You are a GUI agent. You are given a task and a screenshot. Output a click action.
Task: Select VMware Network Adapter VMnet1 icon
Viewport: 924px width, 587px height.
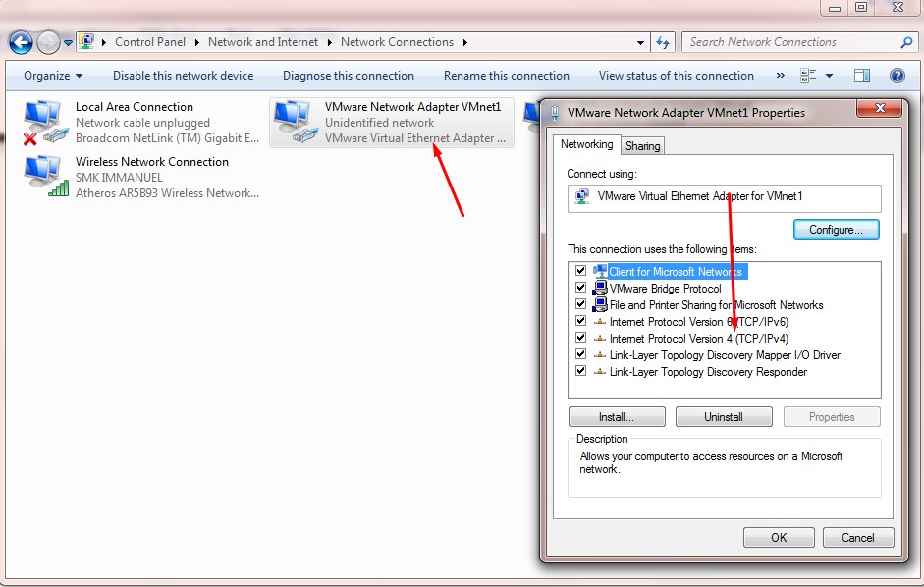point(297,122)
